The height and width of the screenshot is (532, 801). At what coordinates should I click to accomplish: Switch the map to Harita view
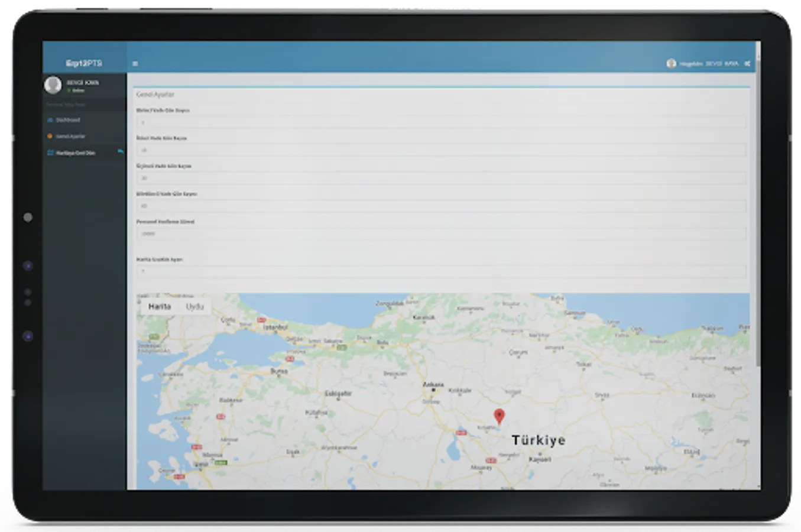coord(160,306)
